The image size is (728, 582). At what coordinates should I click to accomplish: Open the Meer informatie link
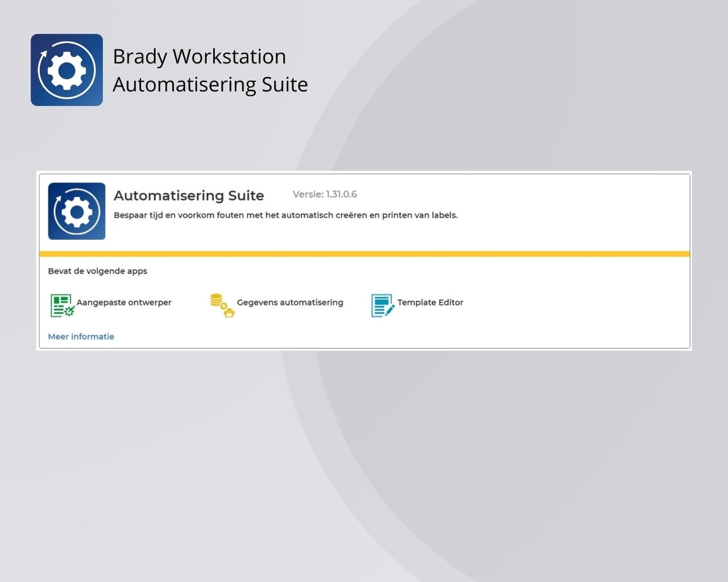(81, 336)
